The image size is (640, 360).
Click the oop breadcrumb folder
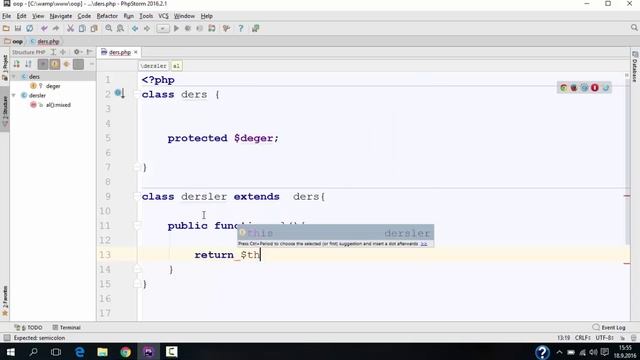tap(13, 41)
